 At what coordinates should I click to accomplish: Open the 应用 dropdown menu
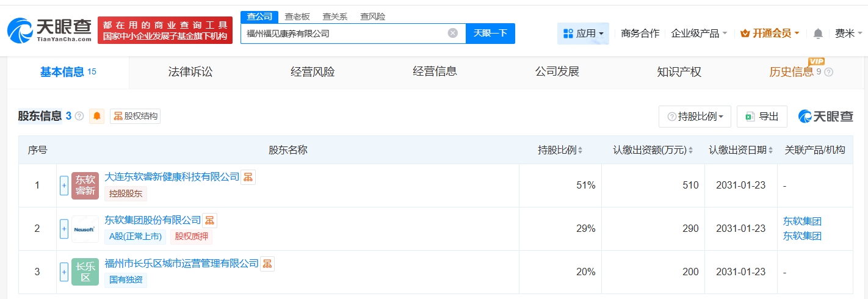[x=583, y=34]
